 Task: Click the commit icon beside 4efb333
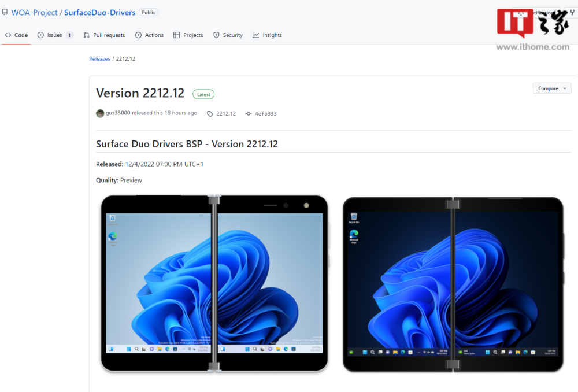pyautogui.click(x=249, y=113)
